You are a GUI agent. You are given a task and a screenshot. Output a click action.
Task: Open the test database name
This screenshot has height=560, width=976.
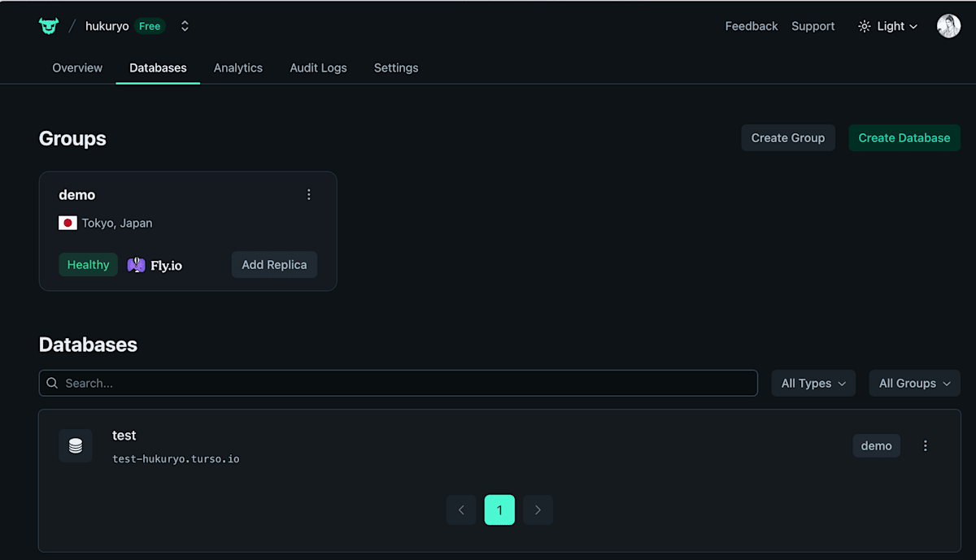click(x=124, y=436)
